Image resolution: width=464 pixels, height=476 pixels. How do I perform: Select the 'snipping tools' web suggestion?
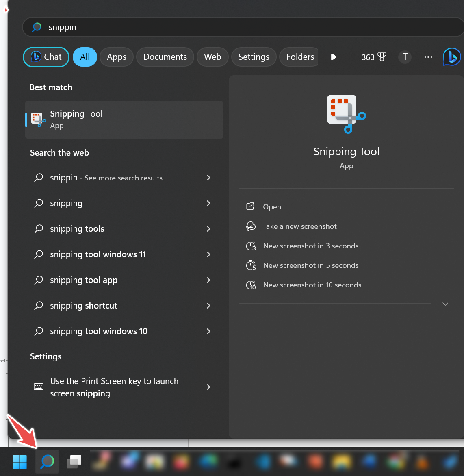(124, 228)
